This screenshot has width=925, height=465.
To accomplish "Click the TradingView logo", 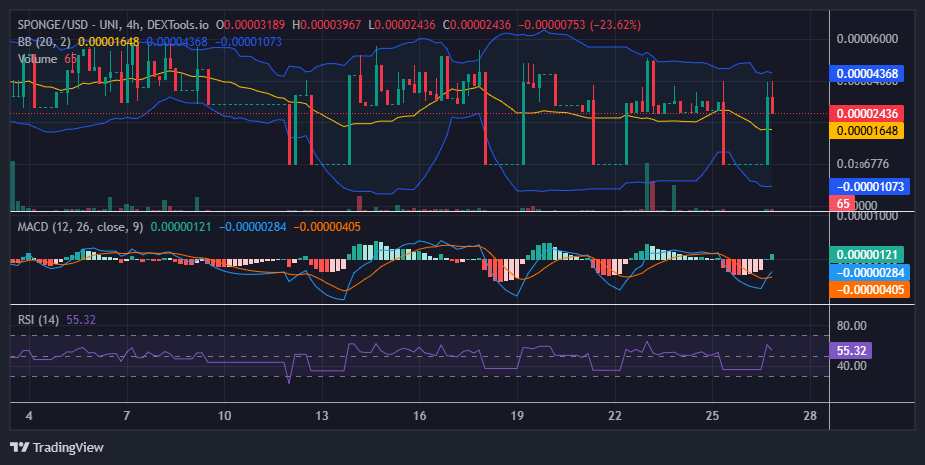I will pos(57,447).
